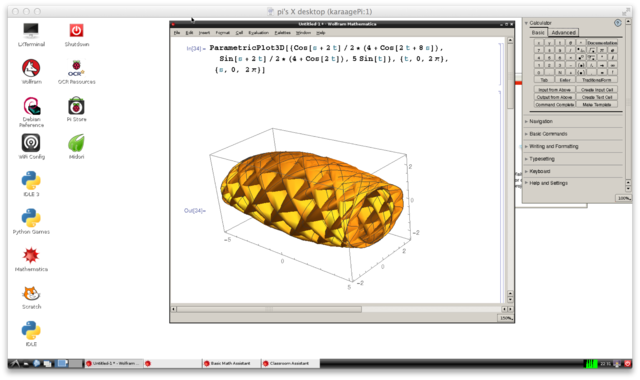Screen dimensions: 640x380
Task: Click the palette scrollbar down arrow
Action: 629,188
